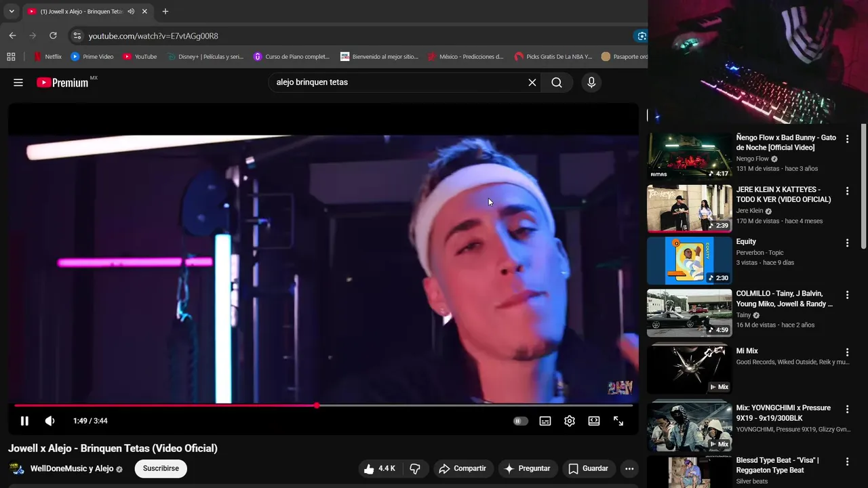
Task: Open the tab search dropdown arrow
Action: pyautogui.click(x=12, y=12)
